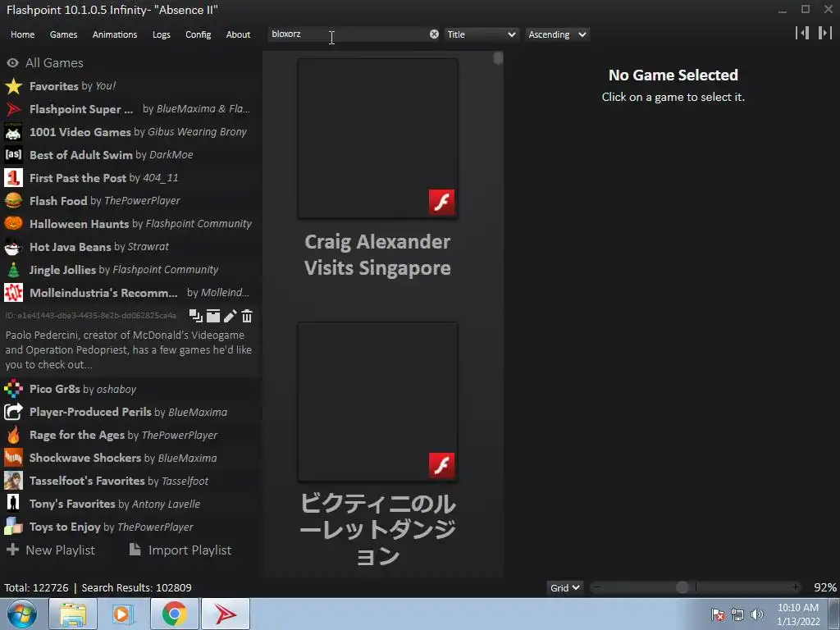The width and height of the screenshot is (840, 630).
Task: Click the First Past the Post icon
Action: pos(13,178)
